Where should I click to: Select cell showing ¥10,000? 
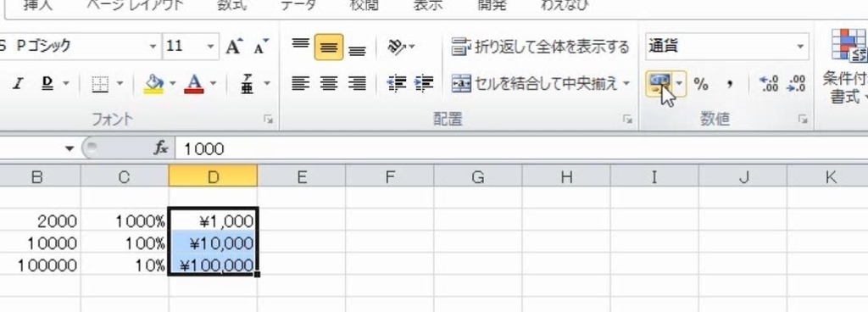pos(213,242)
